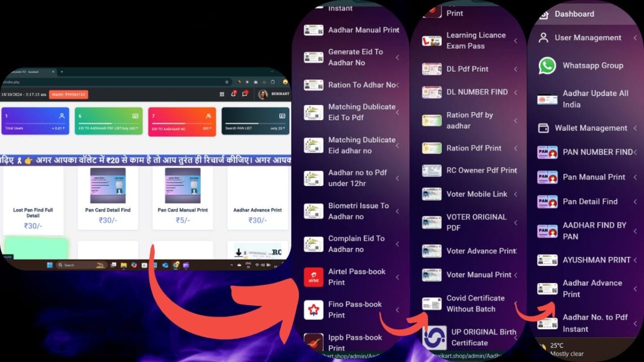The height and width of the screenshot is (362, 644).
Task: Expand the VOTER ORIGINAL PDF chevron
Action: pos(516,223)
